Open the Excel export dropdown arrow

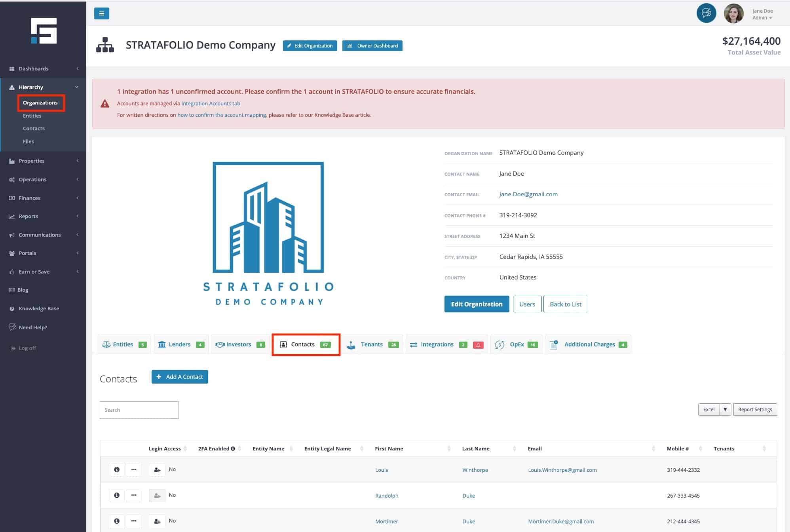pyautogui.click(x=725, y=410)
